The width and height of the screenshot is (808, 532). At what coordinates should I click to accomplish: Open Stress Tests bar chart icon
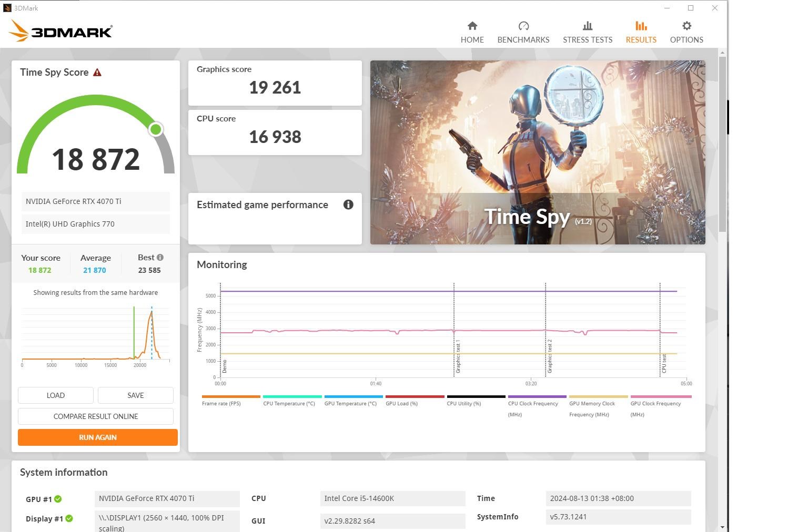[x=587, y=26]
